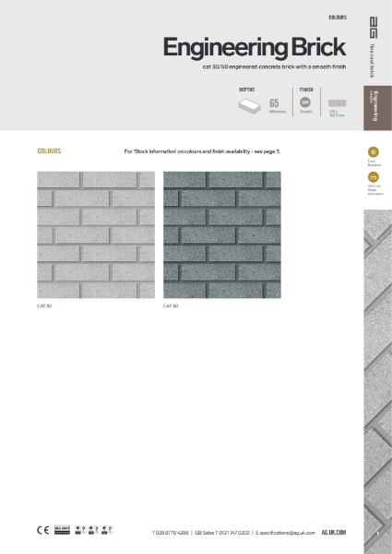392x554 pixels.
Task: Click the golden 'COLOURS' section heading
Action: pyautogui.click(x=49, y=151)
